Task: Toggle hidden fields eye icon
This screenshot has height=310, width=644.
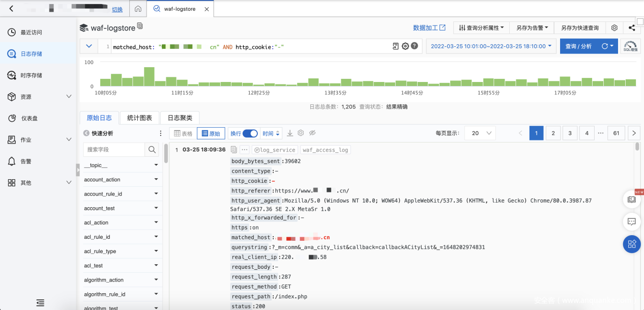Action: coord(312,133)
